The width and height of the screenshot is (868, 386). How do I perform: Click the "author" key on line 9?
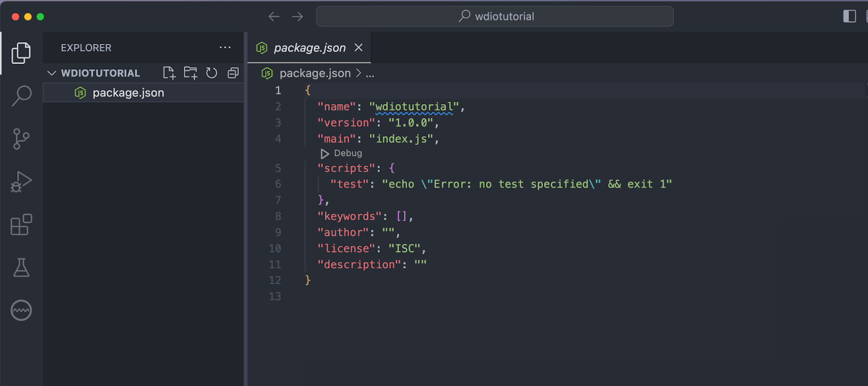tap(343, 233)
